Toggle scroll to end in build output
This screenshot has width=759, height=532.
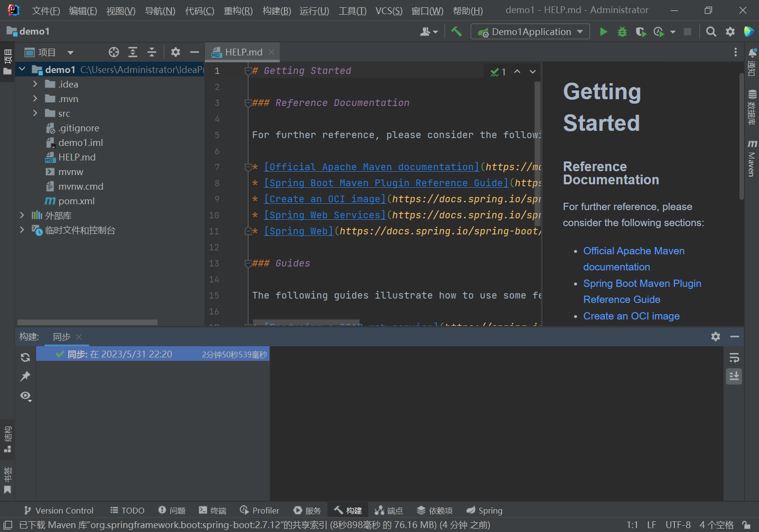point(734,376)
